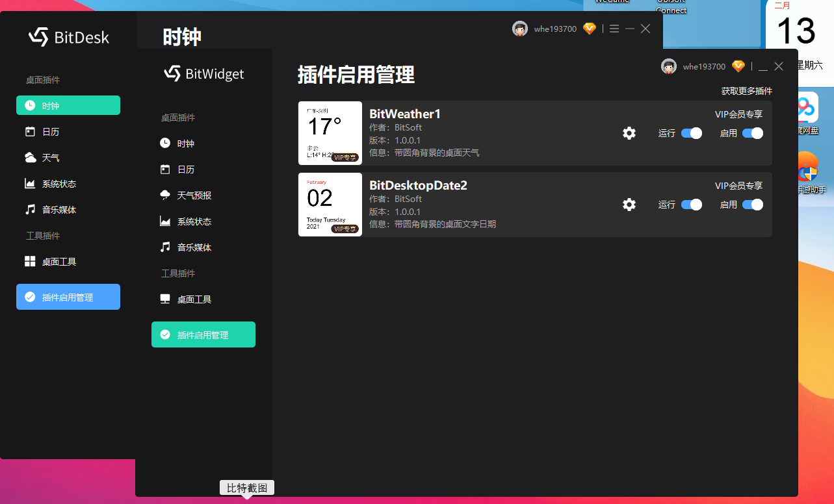Screen dimensions: 834x504
Task: Click the calendar icon in BitWidget sidebar
Action: tap(165, 169)
